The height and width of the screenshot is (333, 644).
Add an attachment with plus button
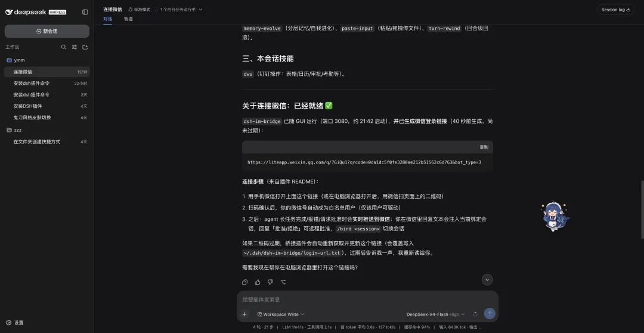coord(244,314)
